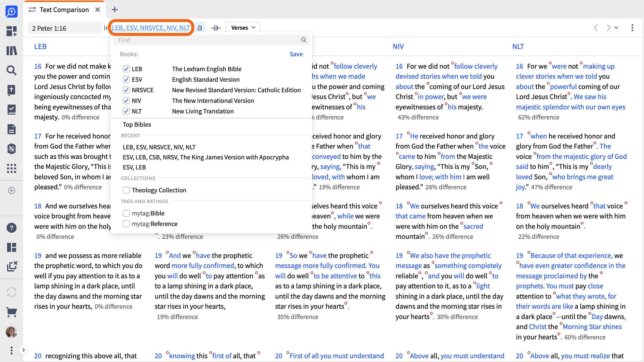Open the shield tools sidebar icon
The image size is (644, 362).
pos(12,149)
